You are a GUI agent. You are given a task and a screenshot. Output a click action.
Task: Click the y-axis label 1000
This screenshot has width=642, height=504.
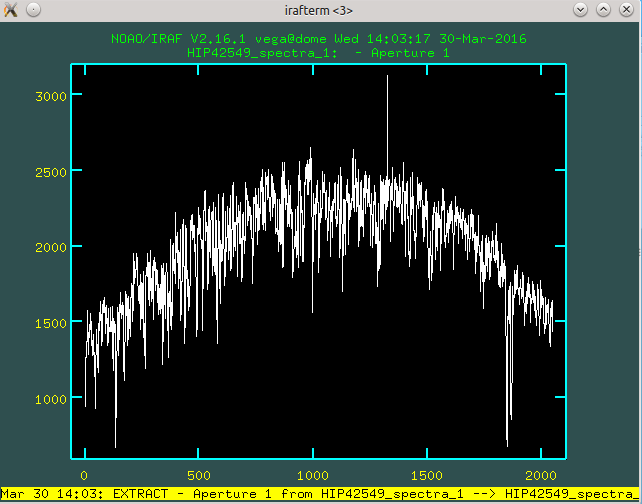point(51,399)
